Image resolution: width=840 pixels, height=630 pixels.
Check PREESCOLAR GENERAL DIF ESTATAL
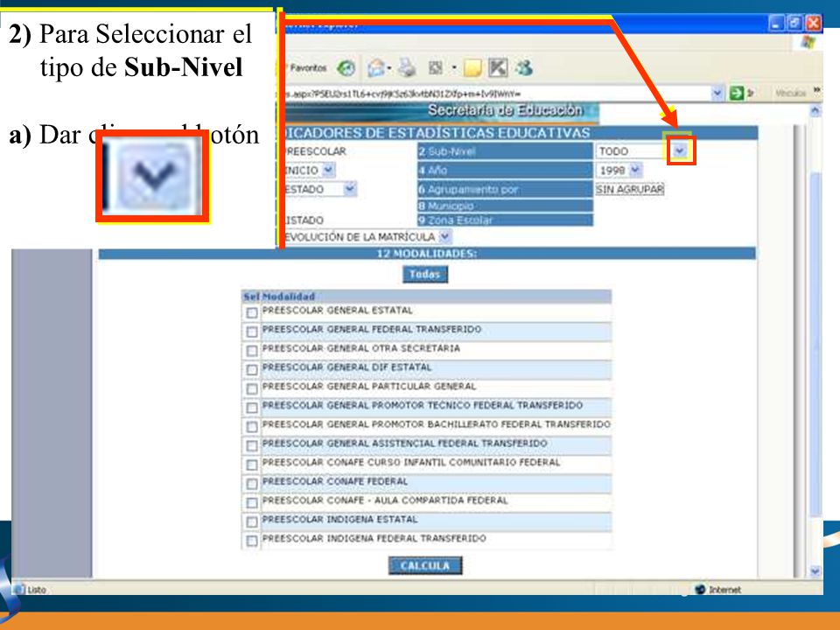(x=252, y=370)
